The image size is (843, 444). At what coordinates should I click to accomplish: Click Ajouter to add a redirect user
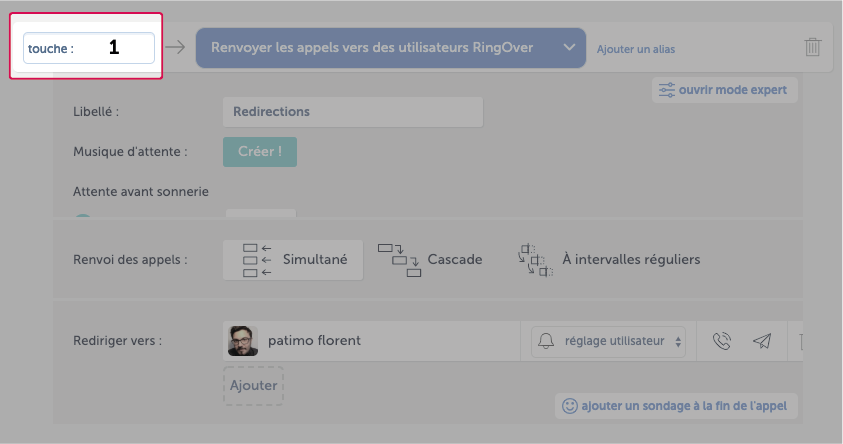[253, 385]
